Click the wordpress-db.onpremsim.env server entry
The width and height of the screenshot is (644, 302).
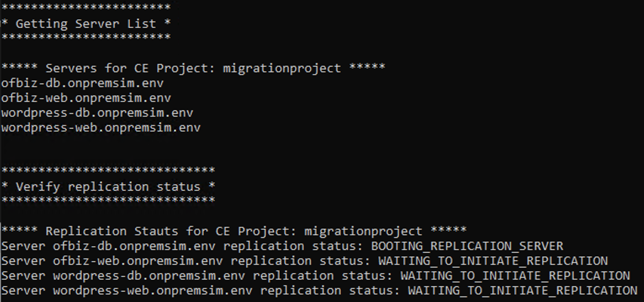point(97,113)
